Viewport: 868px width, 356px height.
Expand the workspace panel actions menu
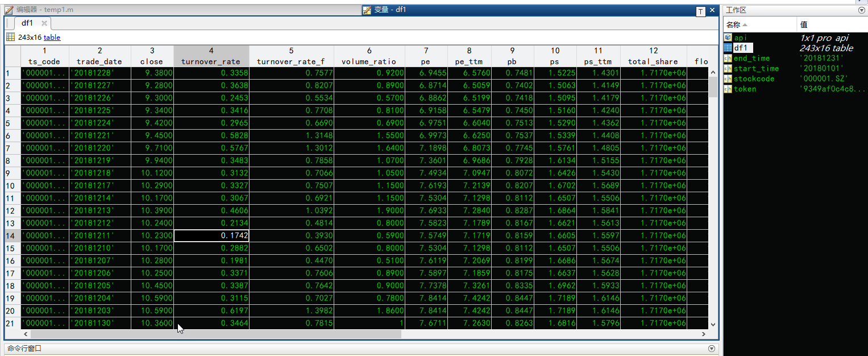click(861, 10)
